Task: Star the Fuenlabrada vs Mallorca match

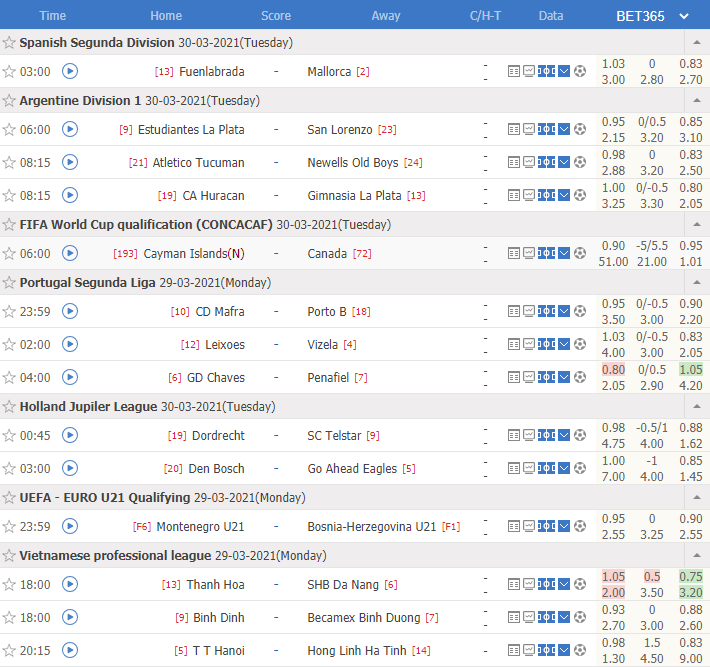Action: (9, 72)
